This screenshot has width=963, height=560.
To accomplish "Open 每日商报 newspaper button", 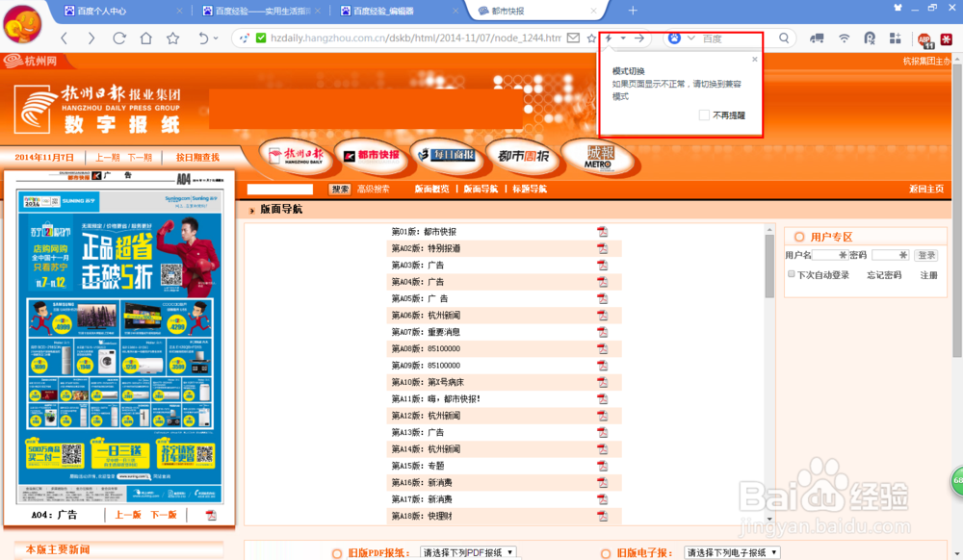I will [447, 157].
